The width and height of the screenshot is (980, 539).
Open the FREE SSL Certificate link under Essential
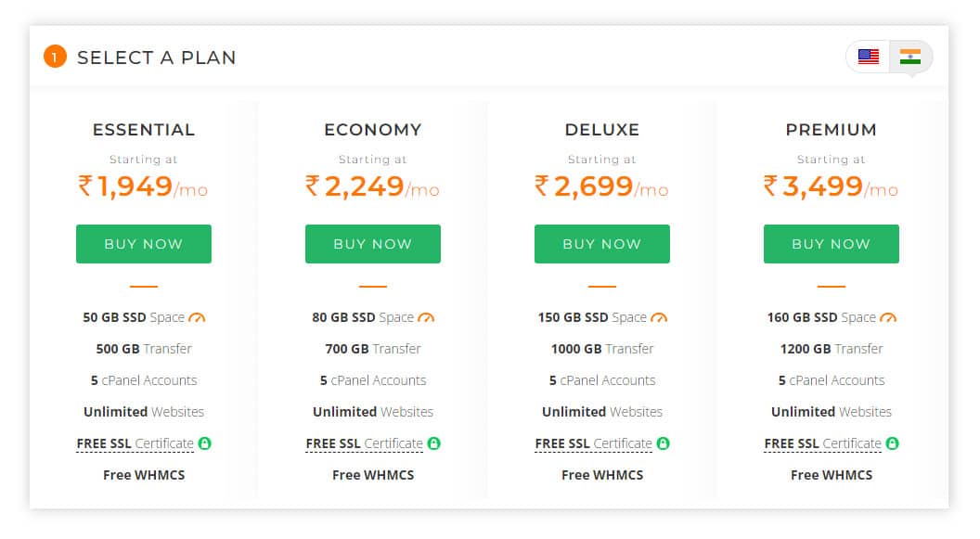coord(138,443)
